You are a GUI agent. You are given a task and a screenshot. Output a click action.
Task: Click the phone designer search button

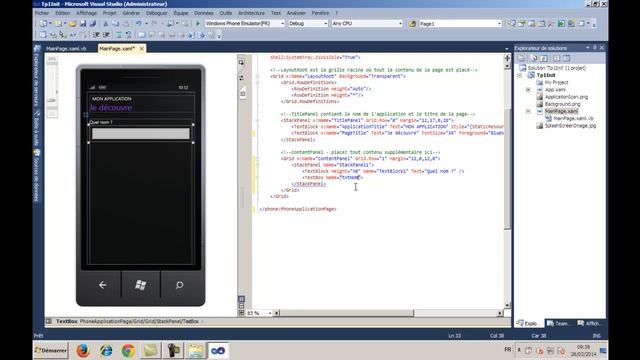tap(180, 285)
